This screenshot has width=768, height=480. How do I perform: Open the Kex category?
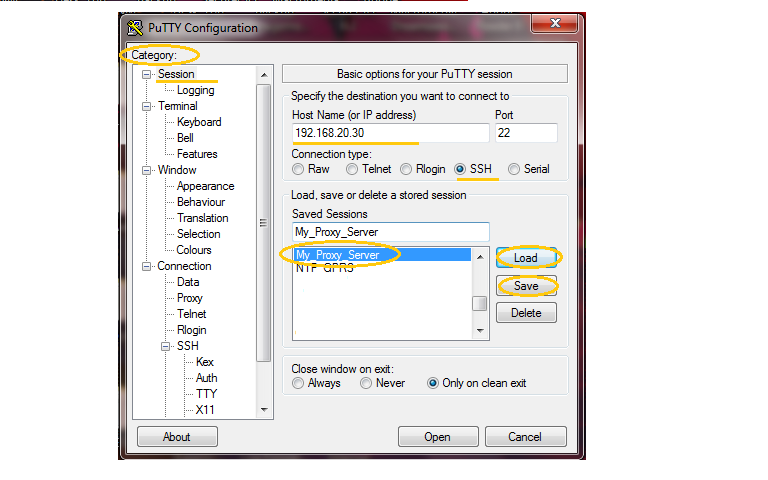pyautogui.click(x=205, y=362)
